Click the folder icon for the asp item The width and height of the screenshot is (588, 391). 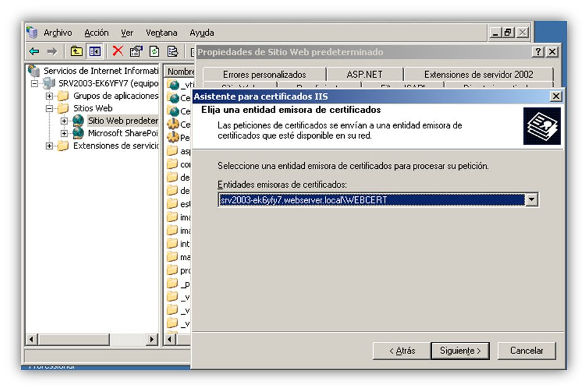tap(173, 150)
